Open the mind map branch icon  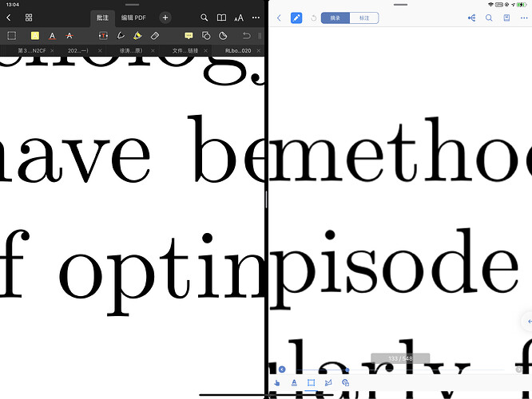(471, 18)
